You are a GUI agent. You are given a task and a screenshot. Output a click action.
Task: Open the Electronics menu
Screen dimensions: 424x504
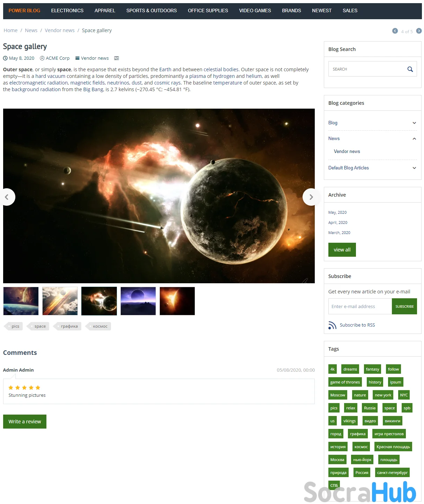[67, 10]
